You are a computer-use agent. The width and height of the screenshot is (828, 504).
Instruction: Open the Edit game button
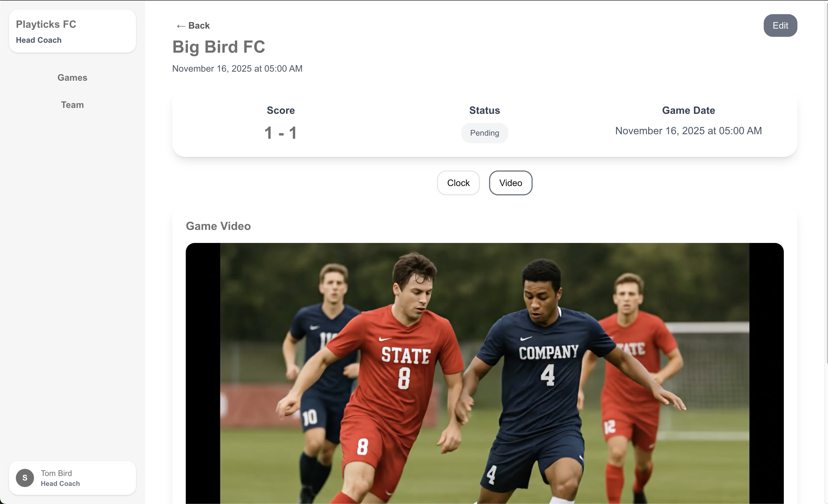780,25
